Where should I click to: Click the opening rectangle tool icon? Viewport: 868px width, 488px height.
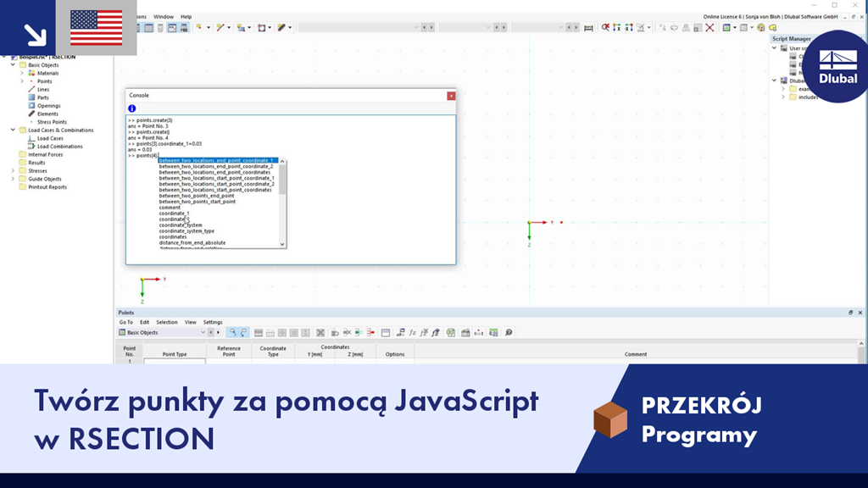(x=261, y=28)
